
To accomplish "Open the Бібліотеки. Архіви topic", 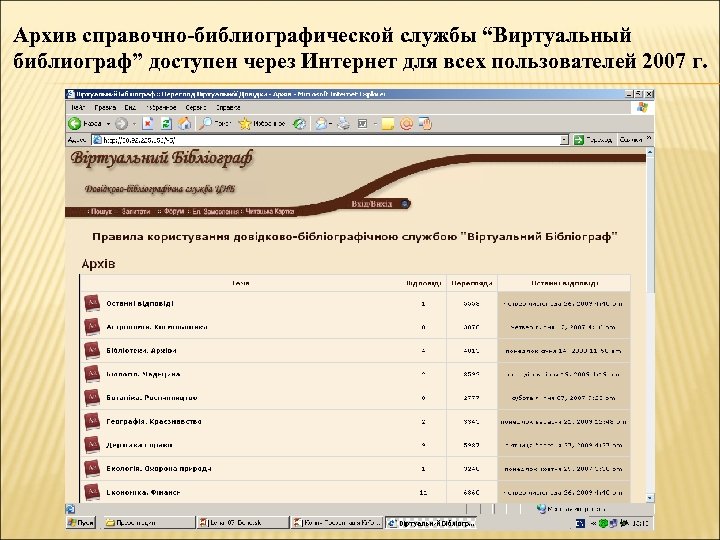I will click(x=141, y=350).
